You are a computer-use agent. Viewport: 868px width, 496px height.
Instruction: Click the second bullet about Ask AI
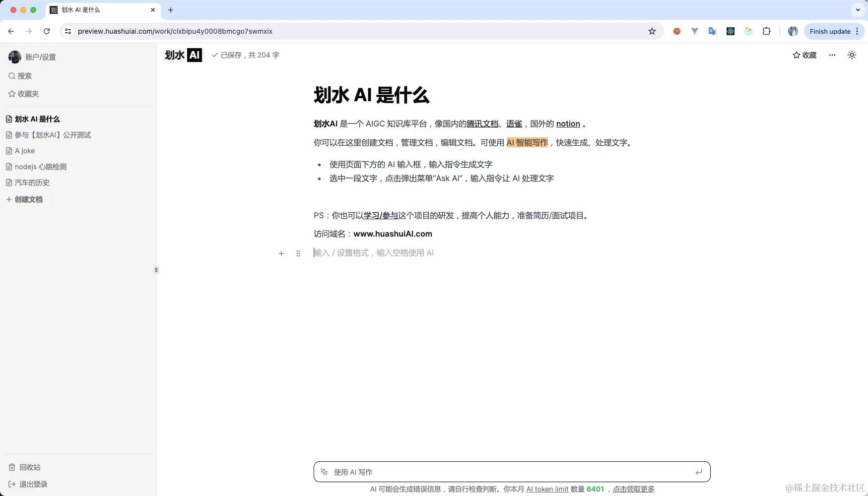point(442,179)
